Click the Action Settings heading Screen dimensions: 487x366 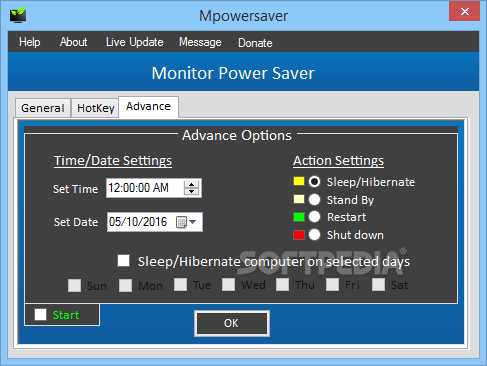pyautogui.click(x=339, y=161)
